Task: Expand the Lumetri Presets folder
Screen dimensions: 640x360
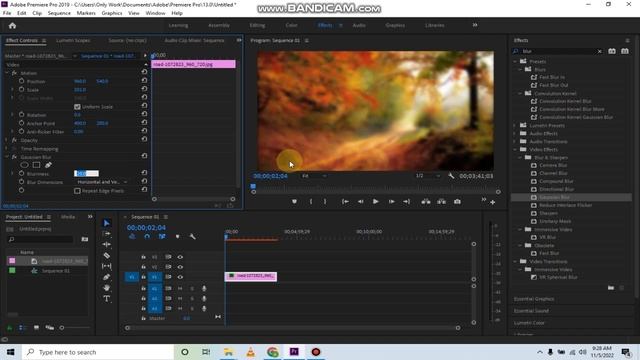Action: [515, 125]
